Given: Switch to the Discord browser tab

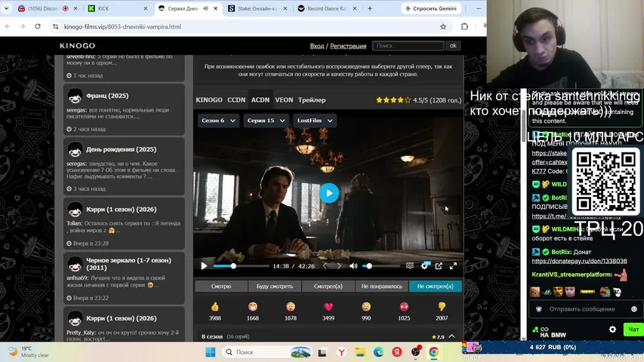Looking at the screenshot, I should [48, 8].
